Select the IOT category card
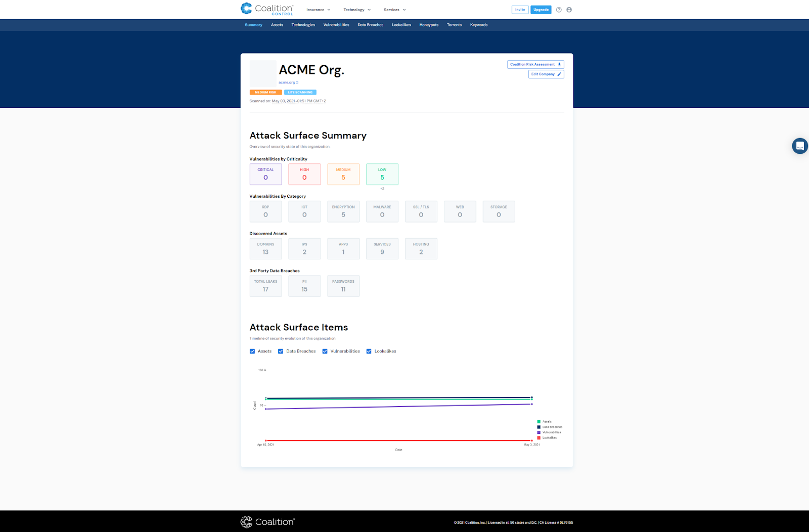This screenshot has width=809, height=532. pyautogui.click(x=304, y=211)
